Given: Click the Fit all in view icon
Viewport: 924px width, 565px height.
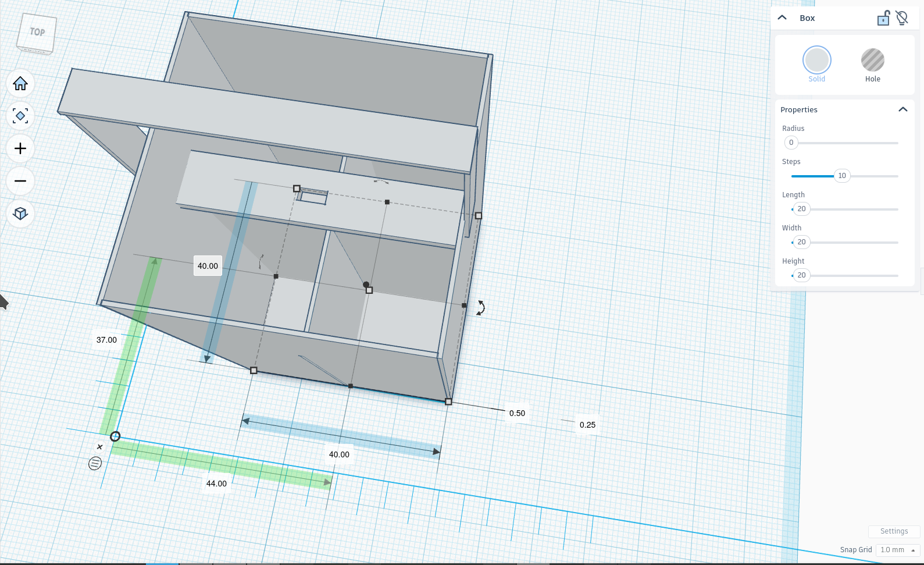Looking at the screenshot, I should pos(20,116).
